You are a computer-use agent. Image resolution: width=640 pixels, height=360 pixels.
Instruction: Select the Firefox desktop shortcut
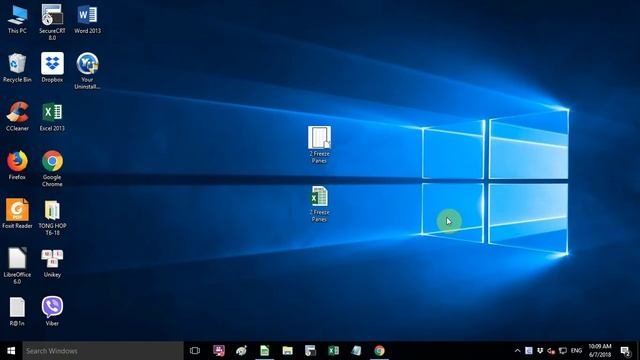(17, 165)
